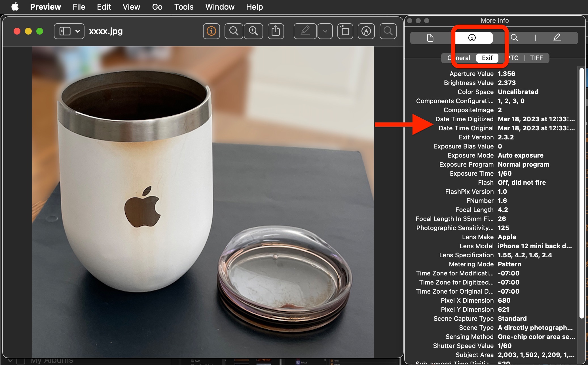The width and height of the screenshot is (588, 365).
Task: Open the Tools menu
Action: pyautogui.click(x=184, y=7)
